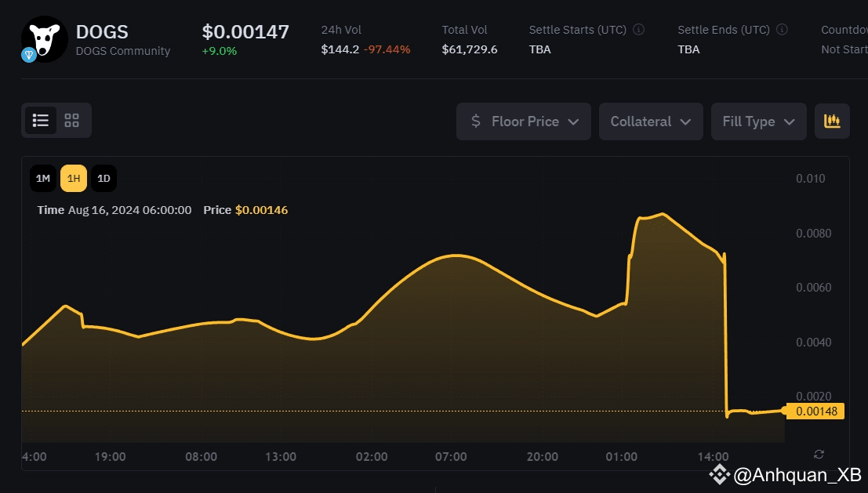Screen dimensions: 868x493
Task: Open the Collateral dropdown
Action: [651, 121]
